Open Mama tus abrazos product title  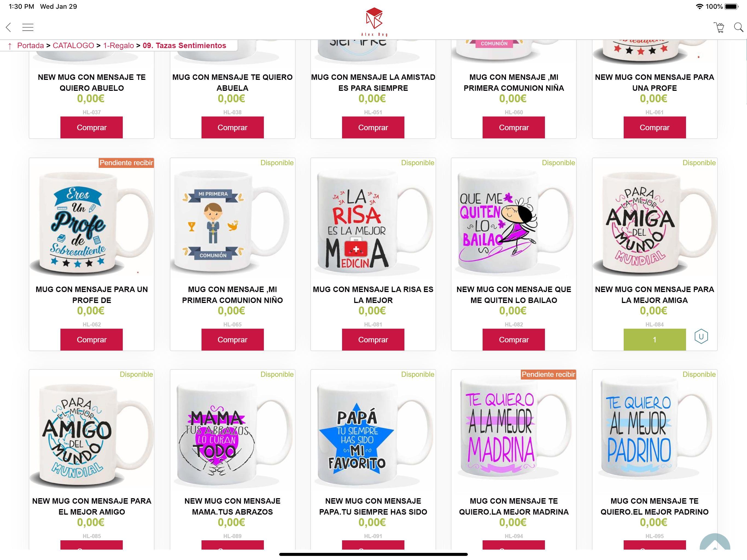(232, 506)
